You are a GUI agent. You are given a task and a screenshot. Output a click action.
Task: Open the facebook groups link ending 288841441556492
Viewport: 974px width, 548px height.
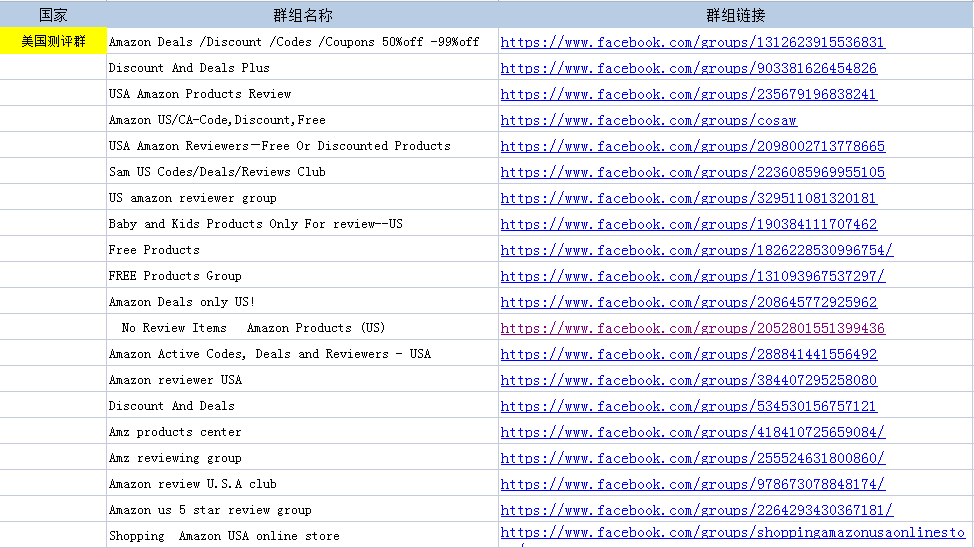689,354
